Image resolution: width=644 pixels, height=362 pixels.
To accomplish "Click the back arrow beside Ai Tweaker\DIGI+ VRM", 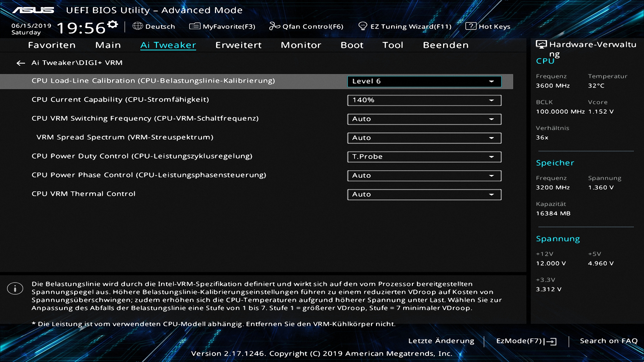I will pos(21,63).
